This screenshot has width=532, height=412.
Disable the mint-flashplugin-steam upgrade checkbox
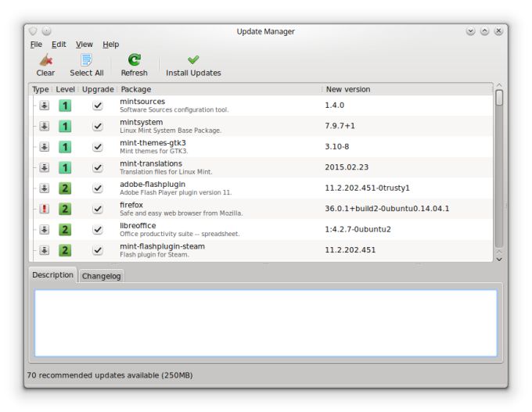pos(98,250)
